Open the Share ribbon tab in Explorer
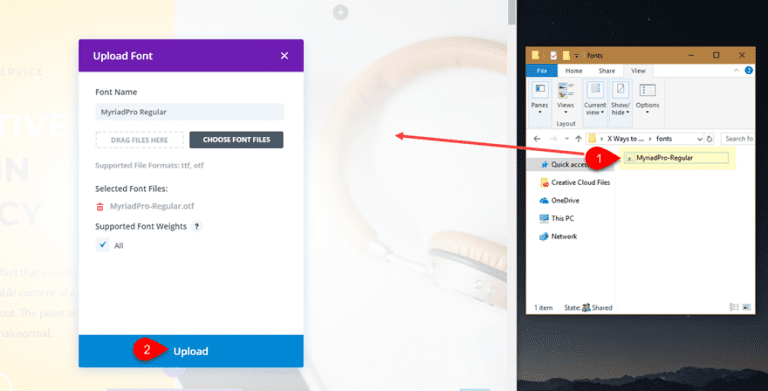 pyautogui.click(x=606, y=71)
